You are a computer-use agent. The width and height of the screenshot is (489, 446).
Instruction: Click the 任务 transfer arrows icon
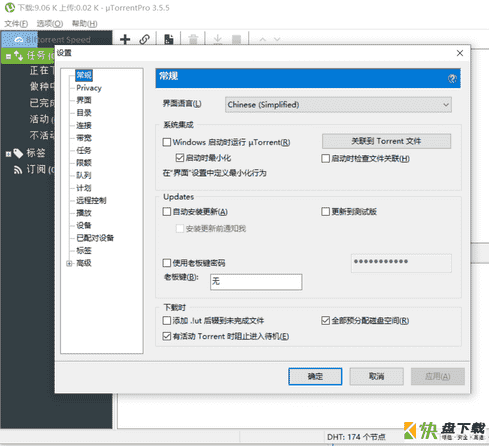19,56
